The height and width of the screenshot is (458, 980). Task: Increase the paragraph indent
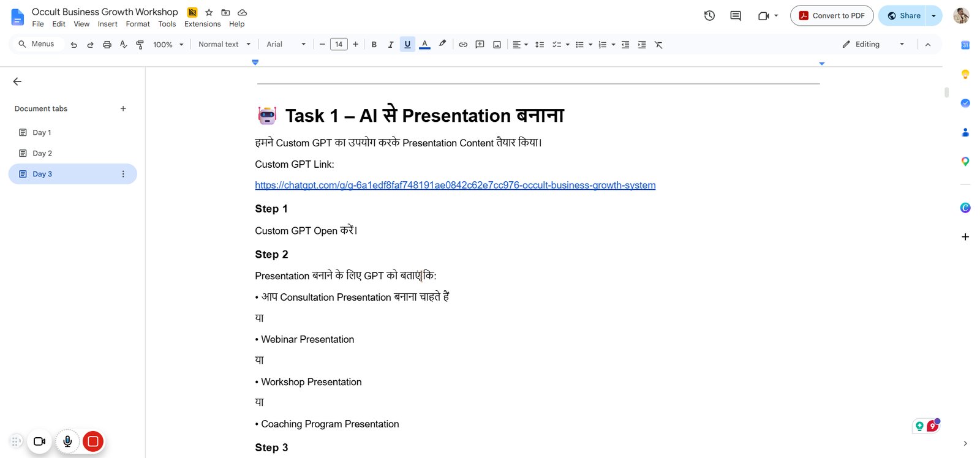[x=642, y=45]
